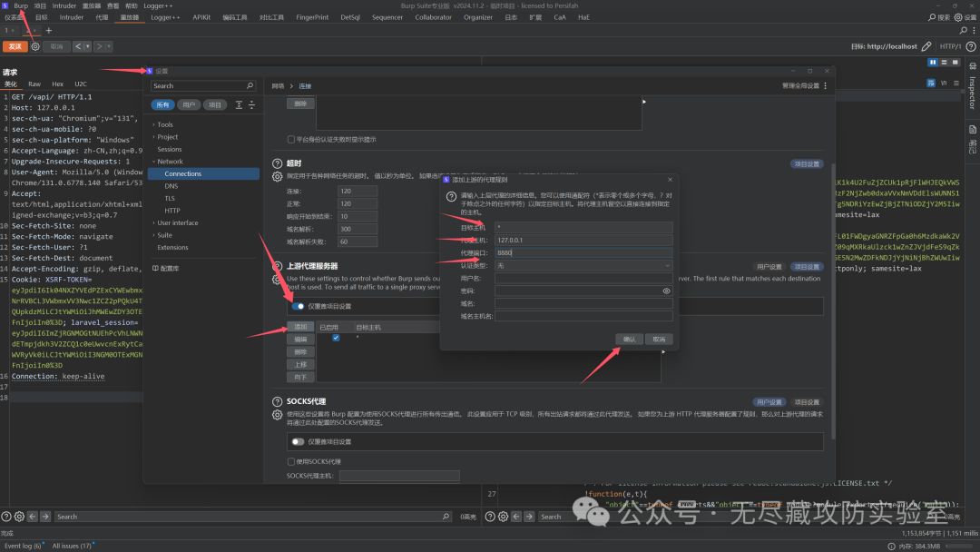Open Repeater send options gear icon

pyautogui.click(x=35, y=46)
